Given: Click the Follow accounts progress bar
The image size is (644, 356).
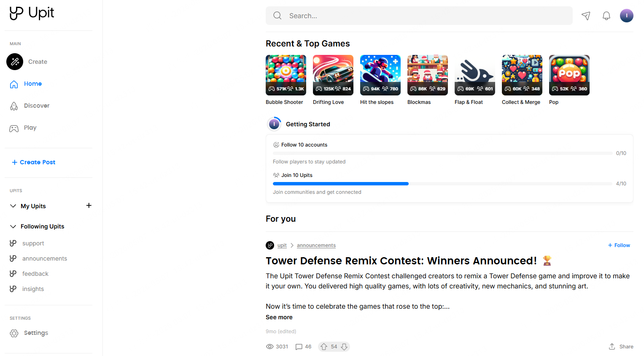Looking at the screenshot, I should (442, 153).
